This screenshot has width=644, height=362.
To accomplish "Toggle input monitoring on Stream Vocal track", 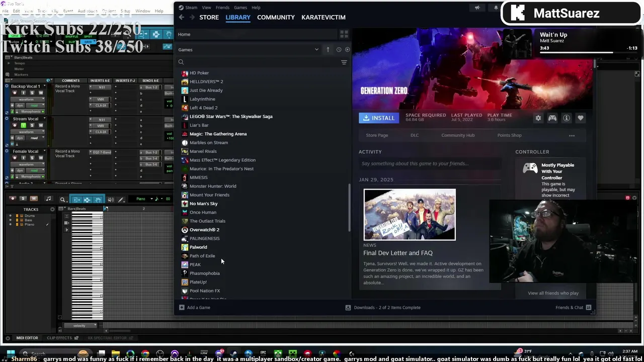I will coord(23,125).
